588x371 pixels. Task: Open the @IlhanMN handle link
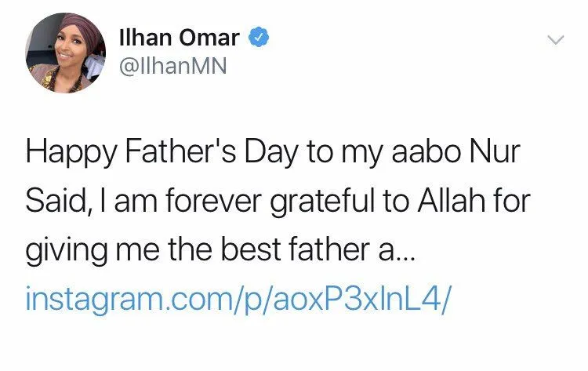[x=172, y=67]
